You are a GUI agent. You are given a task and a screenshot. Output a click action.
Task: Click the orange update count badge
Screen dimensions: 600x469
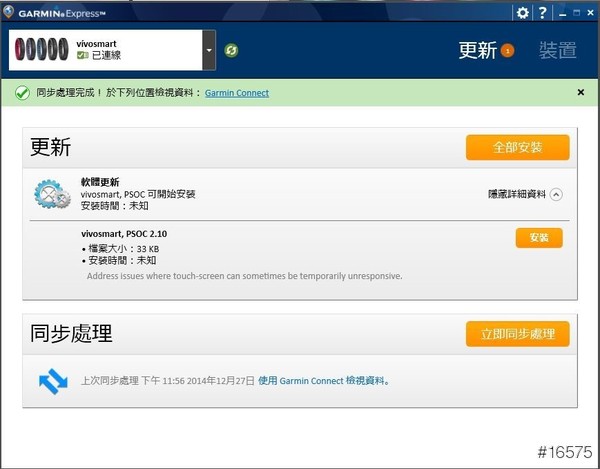[507, 51]
